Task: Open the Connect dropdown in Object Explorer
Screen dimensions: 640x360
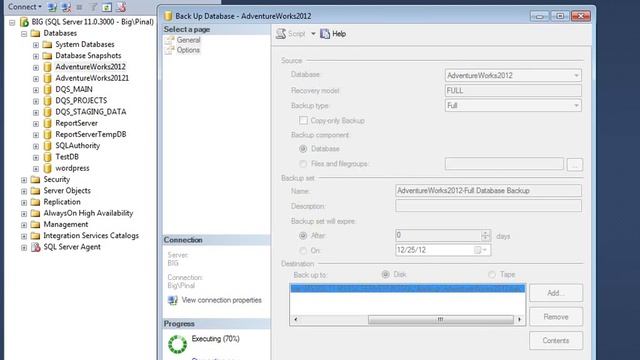Action: click(x=40, y=7)
